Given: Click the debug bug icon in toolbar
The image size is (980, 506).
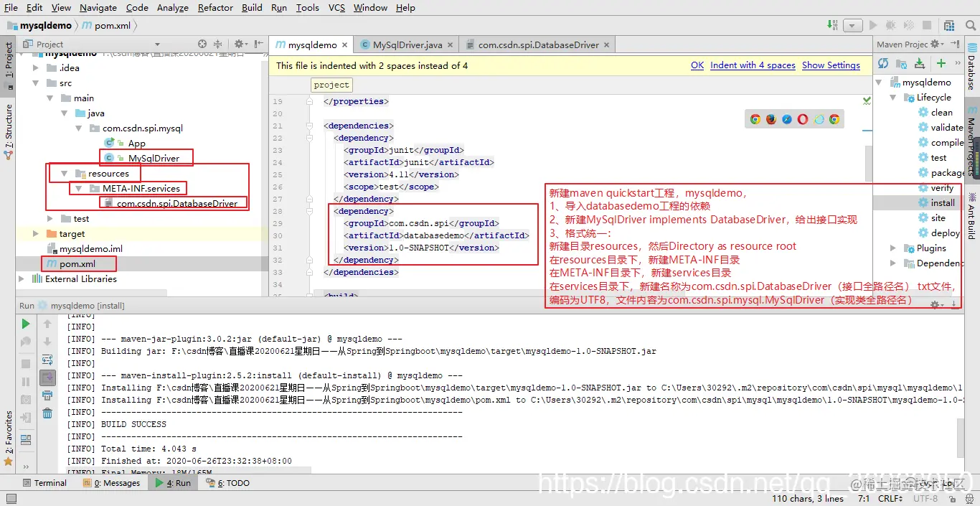Looking at the screenshot, I should click(890, 25).
